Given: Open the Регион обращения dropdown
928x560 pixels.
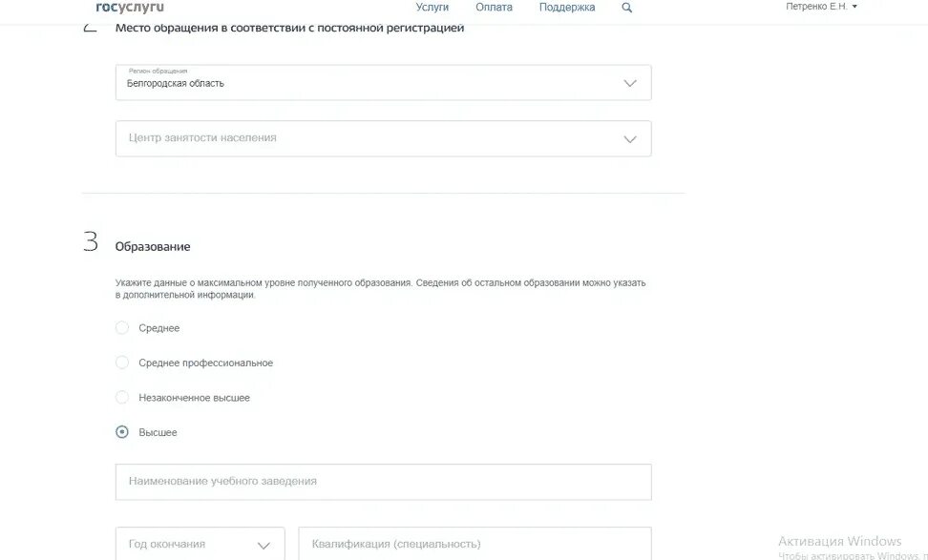Looking at the screenshot, I should [x=384, y=83].
